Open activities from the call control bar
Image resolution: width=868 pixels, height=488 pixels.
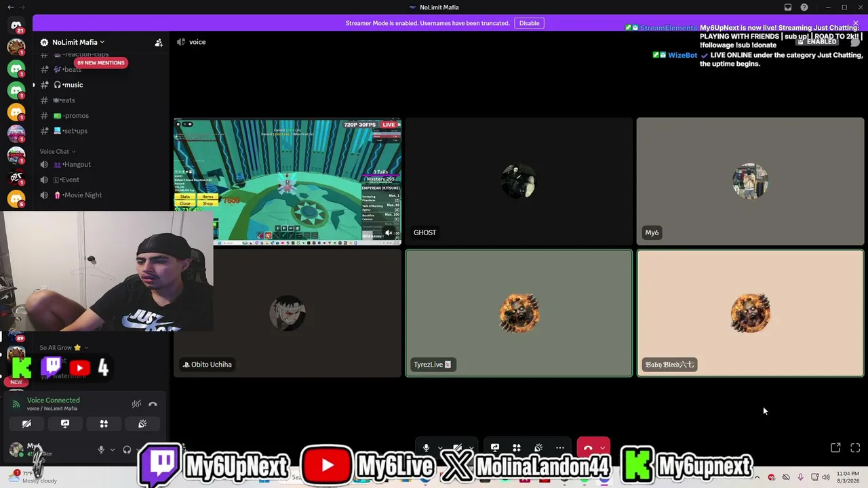pos(517,448)
